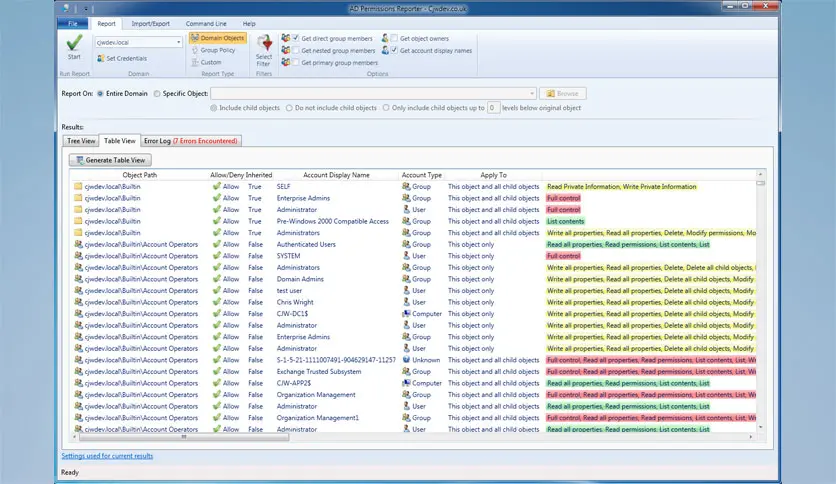This screenshot has height=484, width=836.
Task: Enable Get nested group members checkbox
Action: coord(296,51)
